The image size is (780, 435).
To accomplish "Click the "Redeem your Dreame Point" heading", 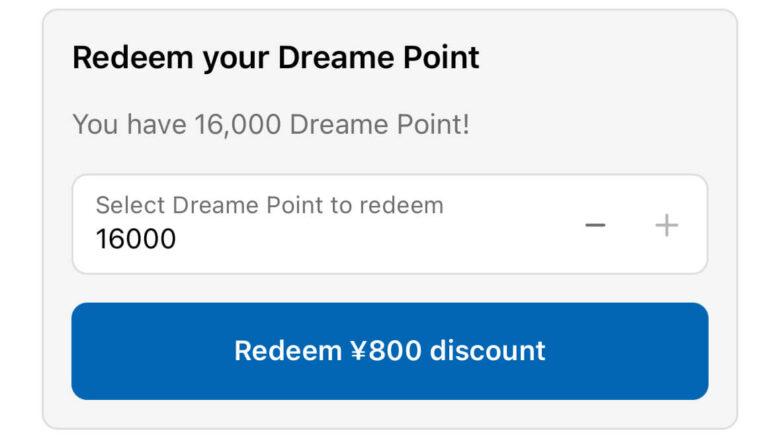I will click(276, 57).
